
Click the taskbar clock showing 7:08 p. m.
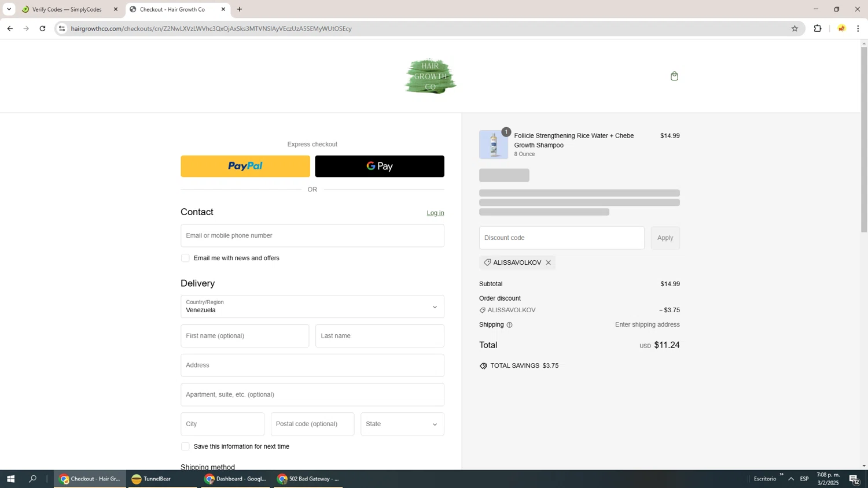828,479
